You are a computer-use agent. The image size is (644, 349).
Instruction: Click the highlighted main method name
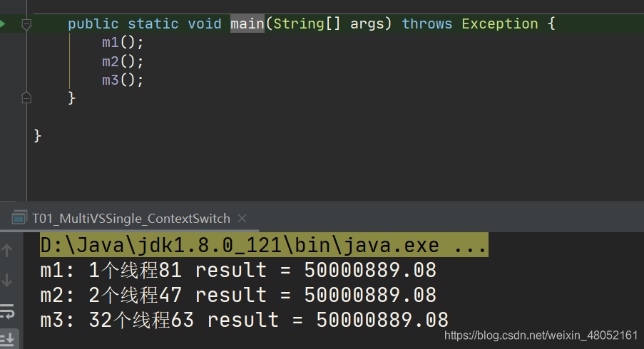247,24
